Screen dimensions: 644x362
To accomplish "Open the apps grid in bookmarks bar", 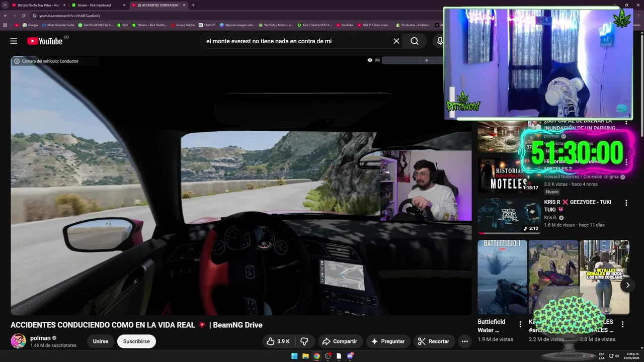I will pyautogui.click(x=5, y=25).
